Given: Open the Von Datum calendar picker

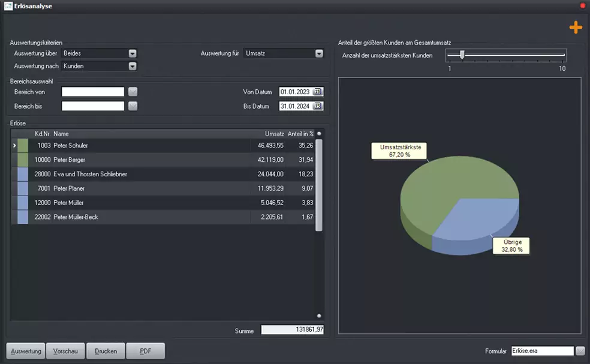Looking at the screenshot, I should [x=318, y=92].
